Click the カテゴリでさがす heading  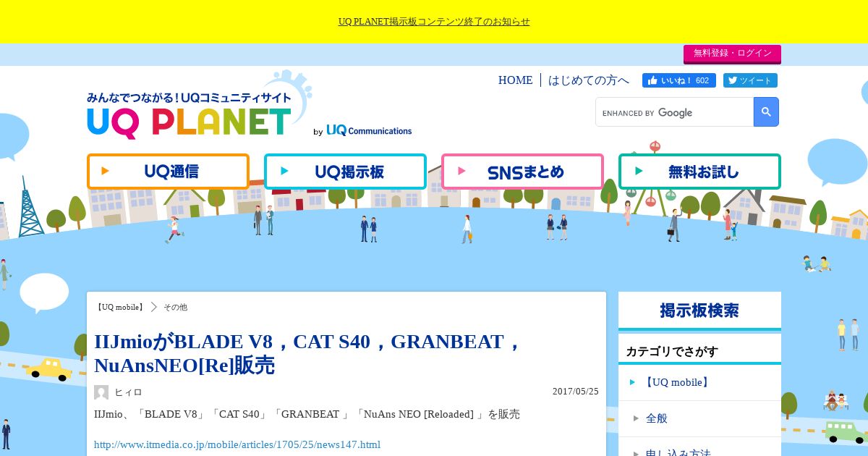click(672, 351)
